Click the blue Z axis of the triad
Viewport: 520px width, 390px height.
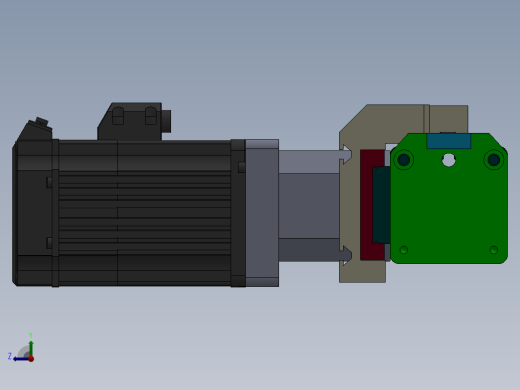(21, 359)
